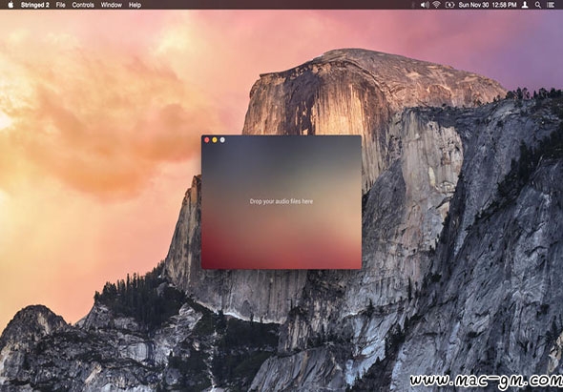Image resolution: width=563 pixels, height=392 pixels.
Task: Close the Stringed window with red button
Action: click(x=207, y=140)
